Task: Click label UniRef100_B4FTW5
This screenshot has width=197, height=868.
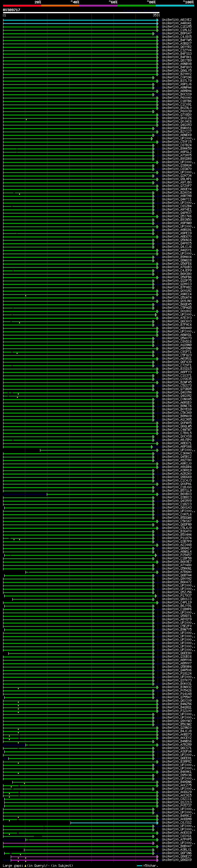Action: pyautogui.click(x=176, y=40)
